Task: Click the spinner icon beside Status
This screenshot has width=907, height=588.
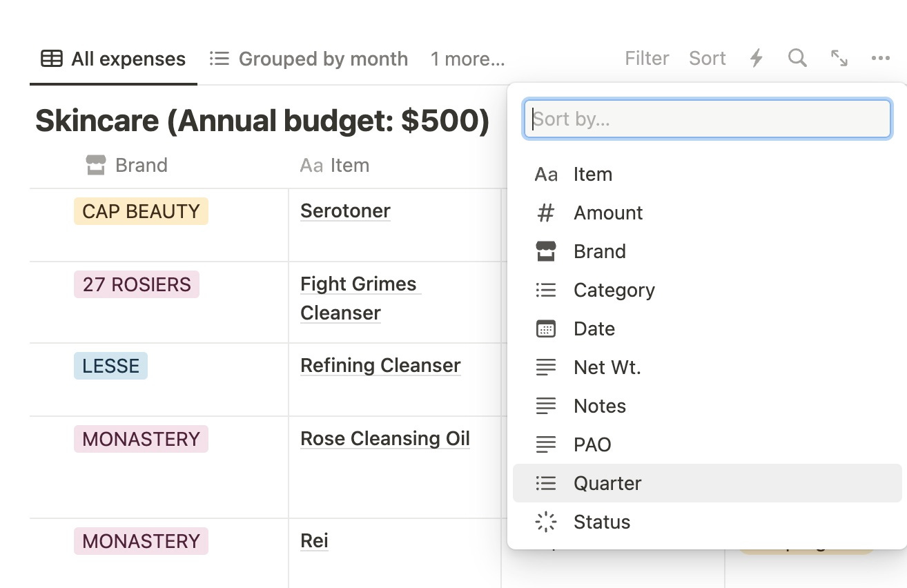Action: coord(545,522)
